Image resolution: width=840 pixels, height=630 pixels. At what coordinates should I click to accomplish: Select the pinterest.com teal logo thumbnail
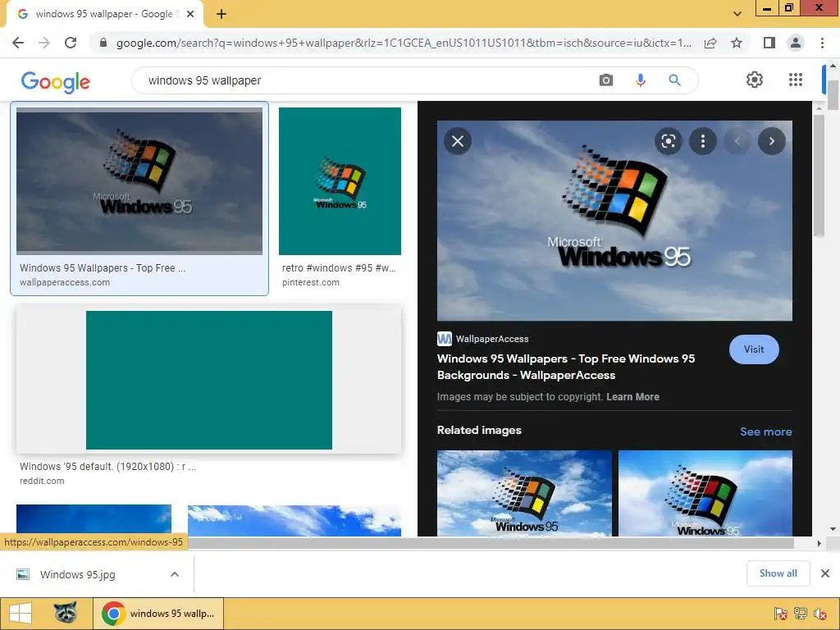[x=340, y=181]
